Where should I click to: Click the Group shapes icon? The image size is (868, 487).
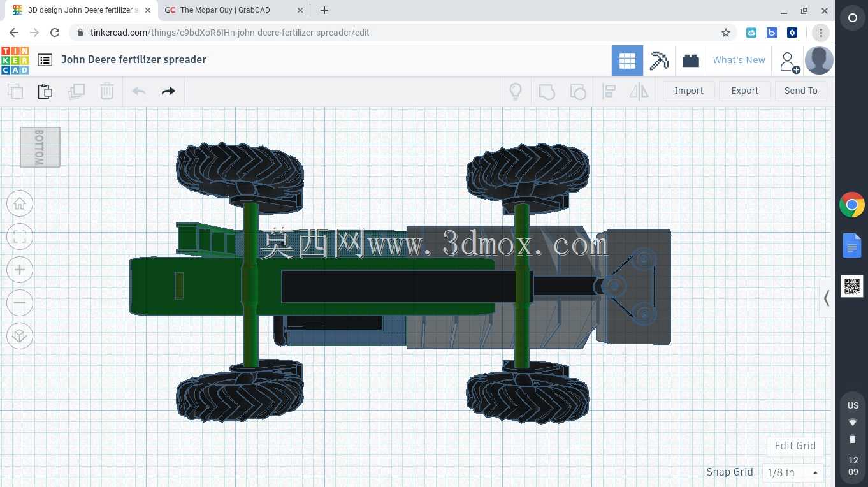[547, 91]
